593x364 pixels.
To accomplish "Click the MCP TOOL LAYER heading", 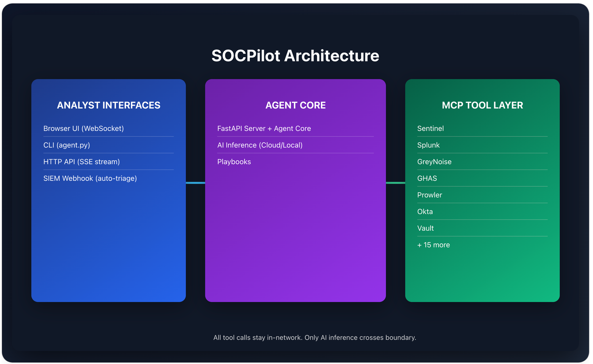I will click(x=482, y=105).
